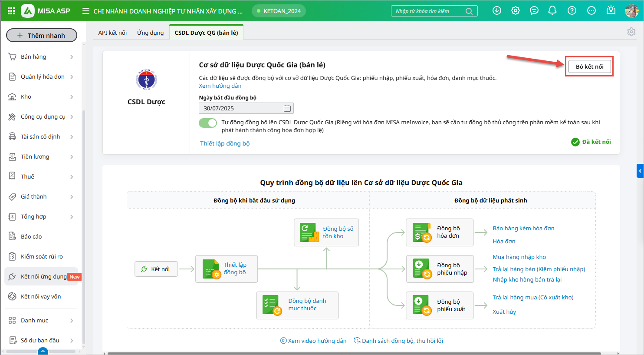Click the Thiết lập đồng bộ workflow step
This screenshot has width=644, height=355.
tap(227, 269)
